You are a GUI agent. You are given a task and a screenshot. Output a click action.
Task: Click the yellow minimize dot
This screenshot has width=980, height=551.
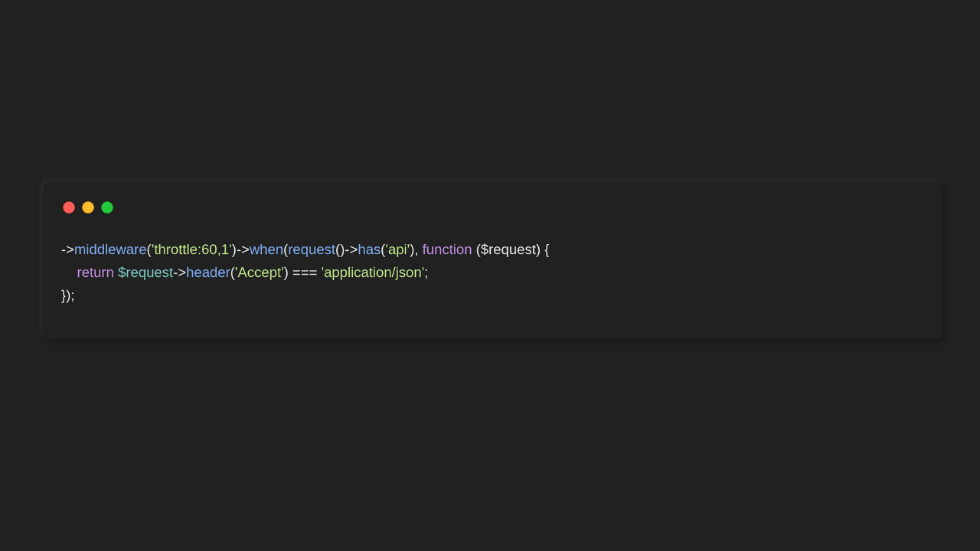click(88, 207)
